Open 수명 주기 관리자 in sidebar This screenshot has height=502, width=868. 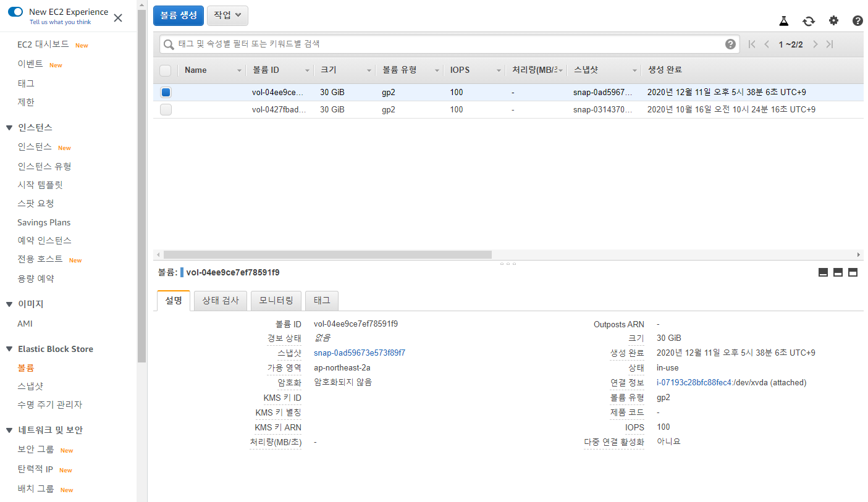[x=50, y=404]
